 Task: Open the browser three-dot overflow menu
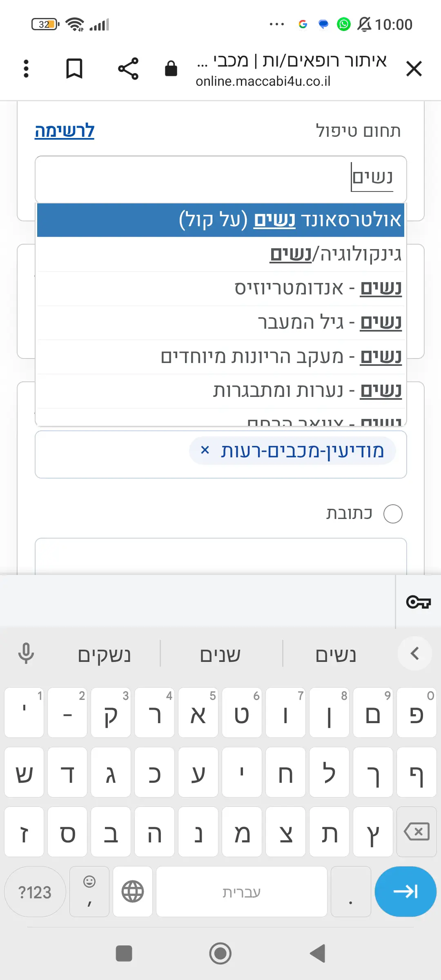(26, 69)
